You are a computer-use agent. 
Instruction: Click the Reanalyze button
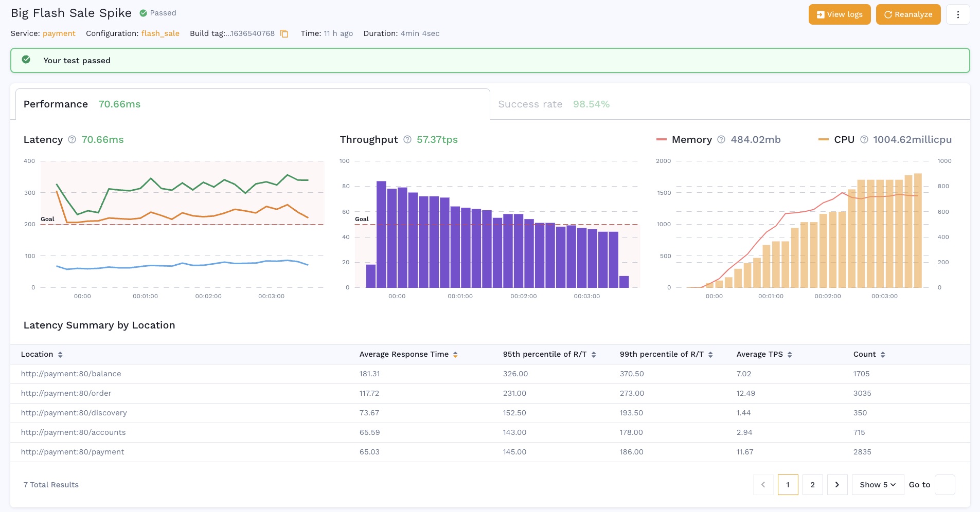click(x=908, y=14)
